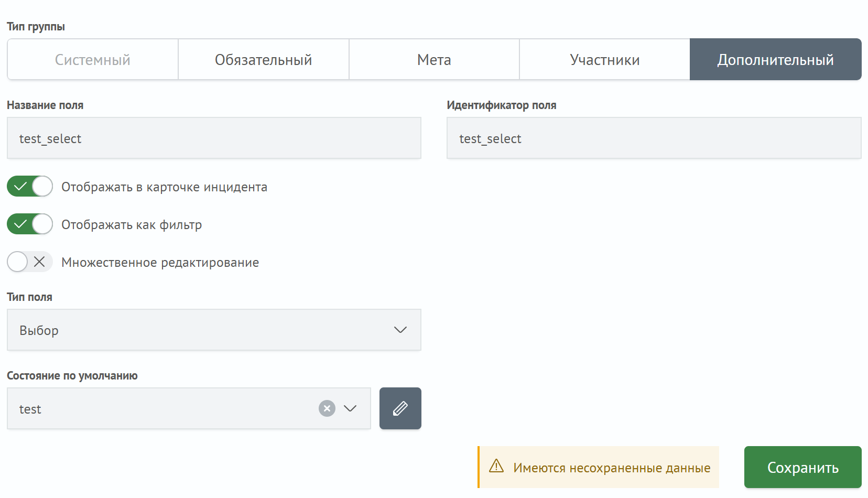The image size is (868, 498).
Task: Expand the Состояние по умолчанию dropdown
Action: (x=351, y=408)
